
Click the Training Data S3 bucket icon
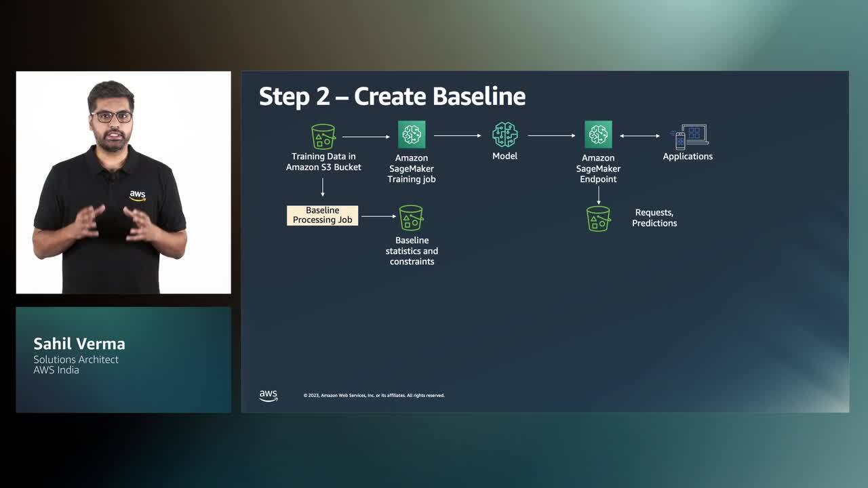coord(323,136)
